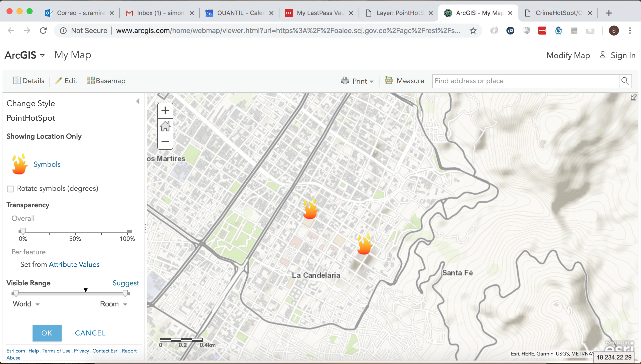
Task: View site information for Not Secure
Action: pyautogui.click(x=84, y=31)
